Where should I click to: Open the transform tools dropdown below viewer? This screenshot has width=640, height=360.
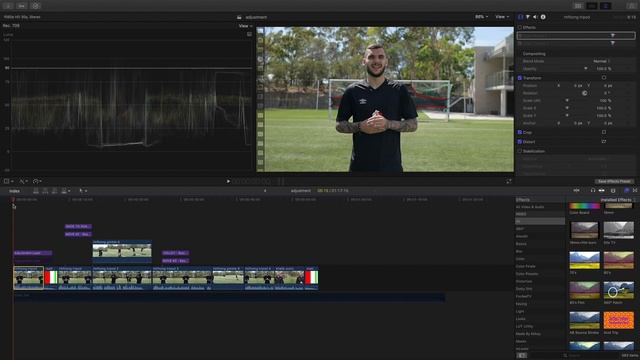(x=9, y=181)
